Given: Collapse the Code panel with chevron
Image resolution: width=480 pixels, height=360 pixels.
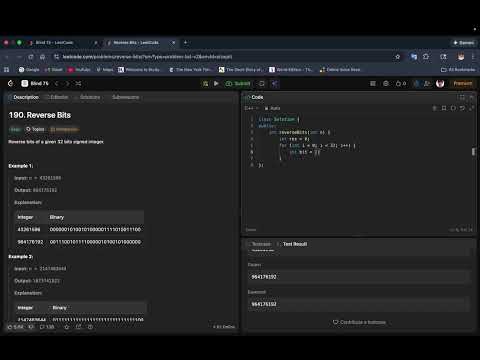Looking at the screenshot, I should (471, 97).
